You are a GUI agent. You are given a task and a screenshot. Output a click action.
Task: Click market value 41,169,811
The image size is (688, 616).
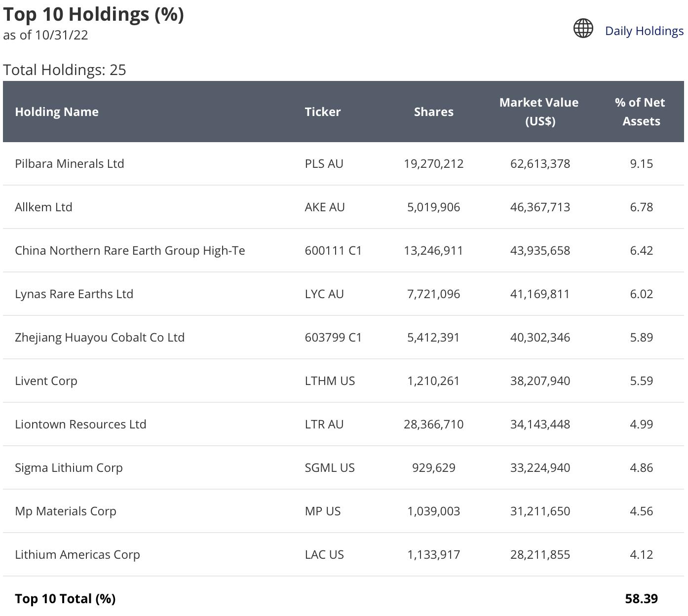540,294
